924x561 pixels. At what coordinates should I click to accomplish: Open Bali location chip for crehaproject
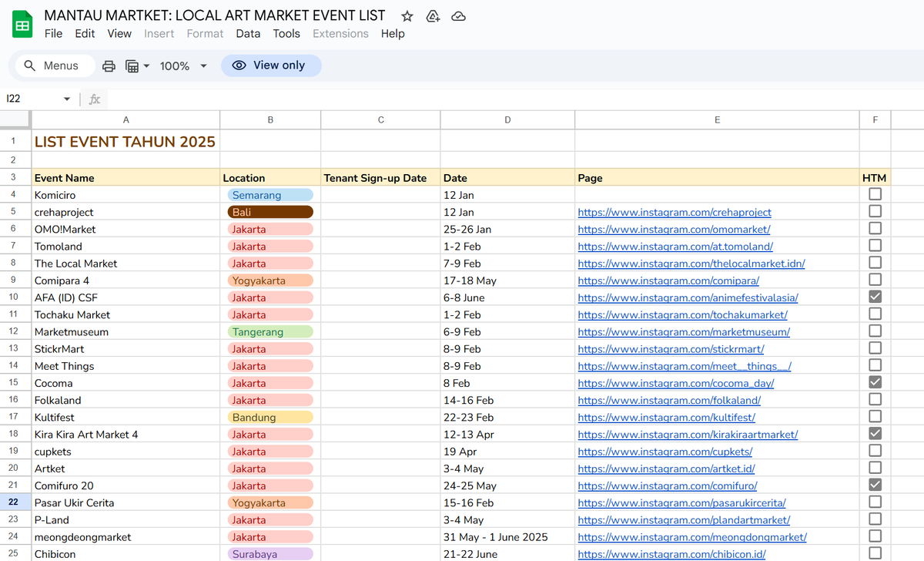(x=270, y=212)
